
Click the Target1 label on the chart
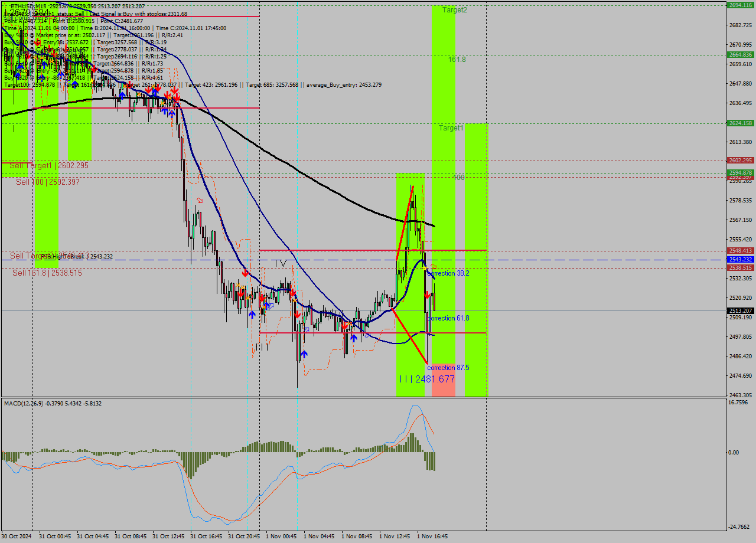click(x=451, y=128)
